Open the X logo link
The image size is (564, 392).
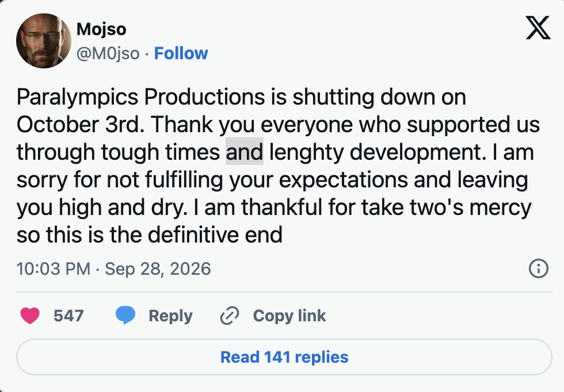tap(538, 28)
